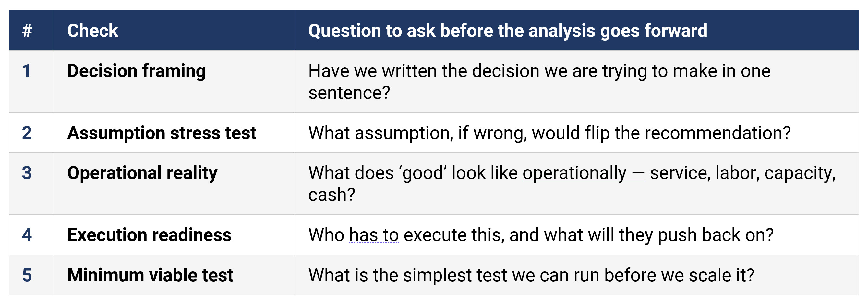Image resolution: width=868 pixels, height=303 pixels.
Task: Click the word 'cash?' in row 3
Action: 332,195
